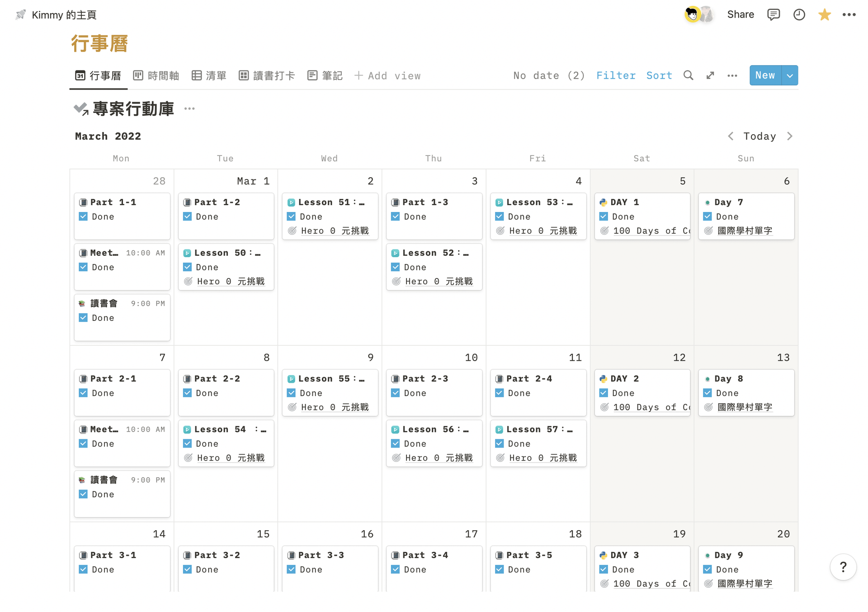
Task: Open calendar as full page arrow icon
Action: click(x=710, y=75)
